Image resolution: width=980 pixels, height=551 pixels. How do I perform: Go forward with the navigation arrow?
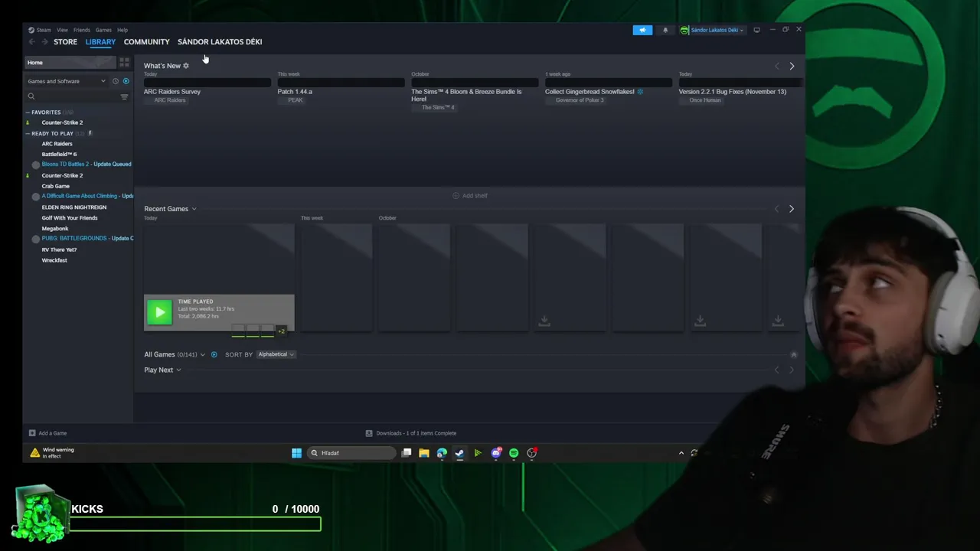tap(44, 42)
